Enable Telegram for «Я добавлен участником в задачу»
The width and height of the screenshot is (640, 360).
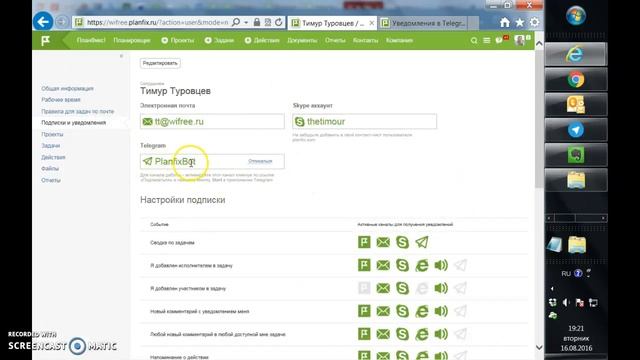(x=460, y=288)
